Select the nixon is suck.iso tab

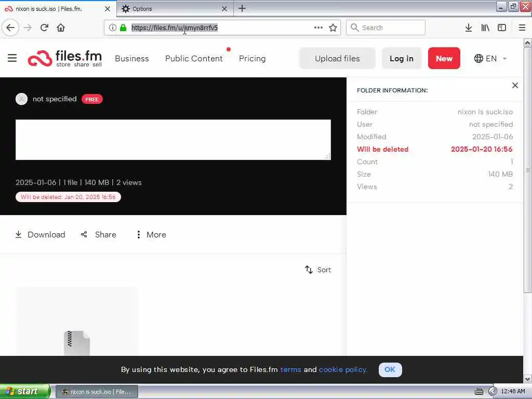pos(58,9)
